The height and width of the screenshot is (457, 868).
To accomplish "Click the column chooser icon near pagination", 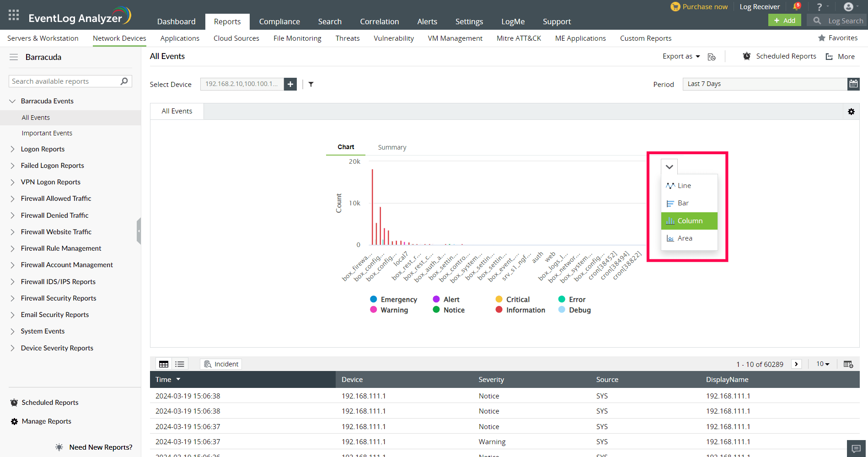I will [848, 364].
